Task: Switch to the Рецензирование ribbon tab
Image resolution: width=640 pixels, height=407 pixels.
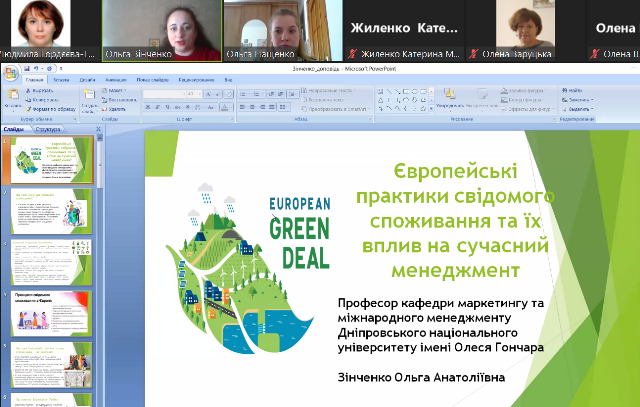Action: (196, 80)
